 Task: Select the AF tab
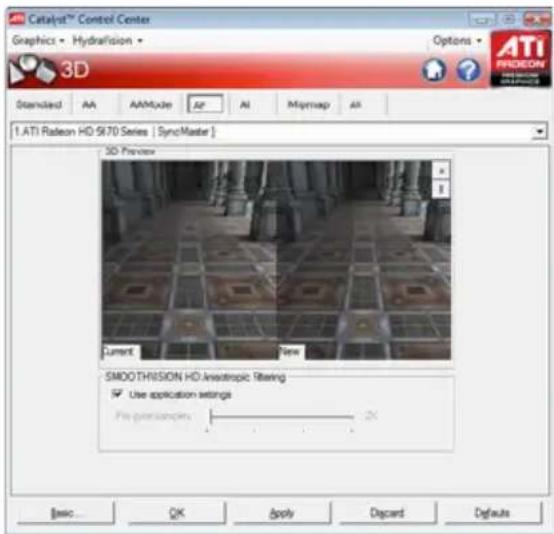click(x=205, y=105)
